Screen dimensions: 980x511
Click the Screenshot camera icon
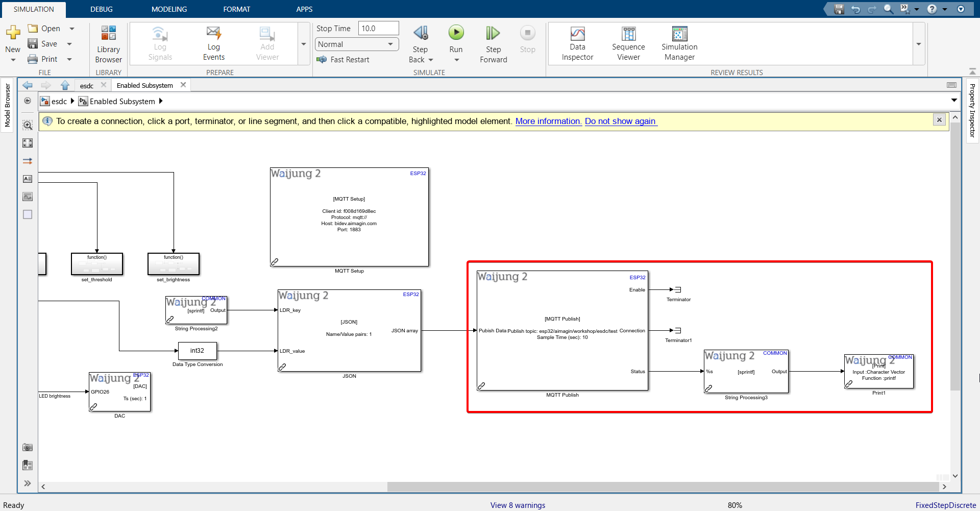(28, 447)
